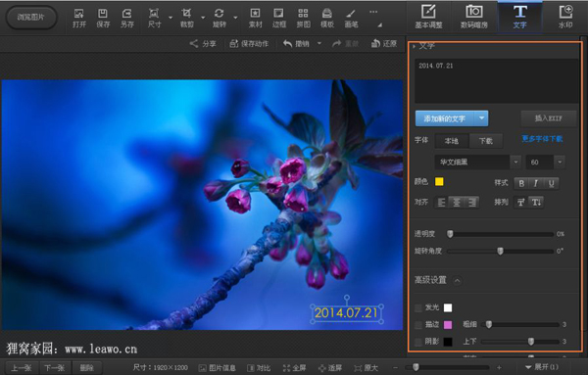Screen dimensions: 588x375
Task: Expand the 展开(1) panel
Action: click(x=542, y=367)
